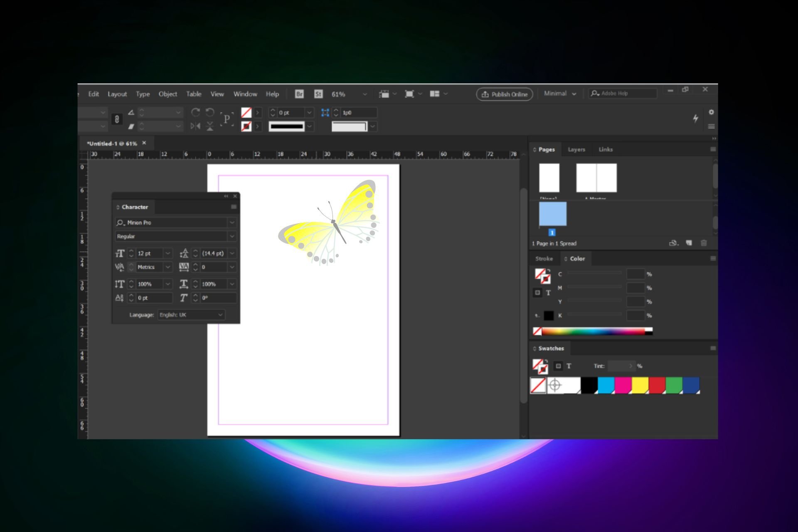
Task: Open the font family dropdown for Minion Pro
Action: coord(232,223)
